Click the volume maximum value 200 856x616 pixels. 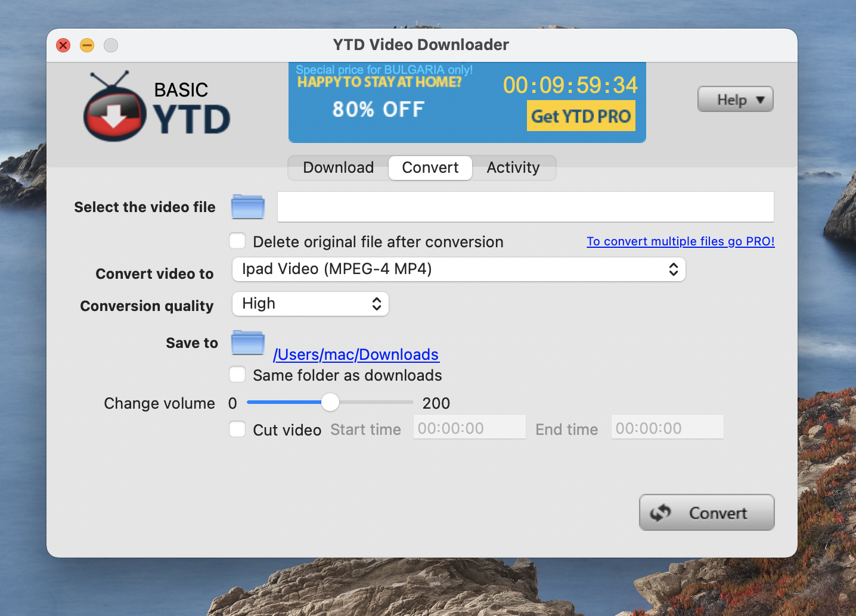[436, 403]
